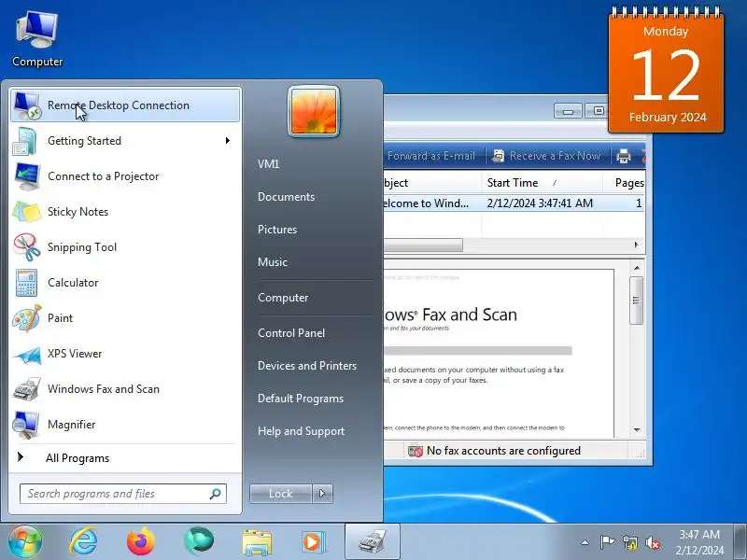Open shutdown options arrow next to Lock
This screenshot has height=560, width=747.
point(322,494)
